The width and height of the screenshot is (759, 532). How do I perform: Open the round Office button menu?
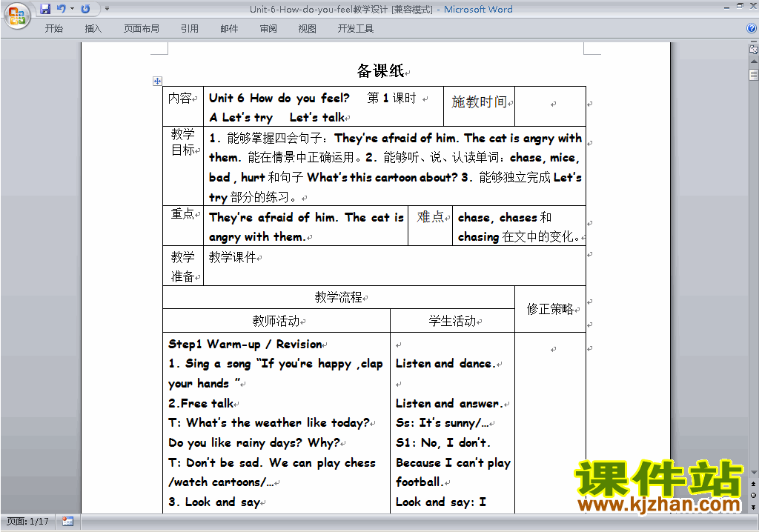(x=17, y=16)
